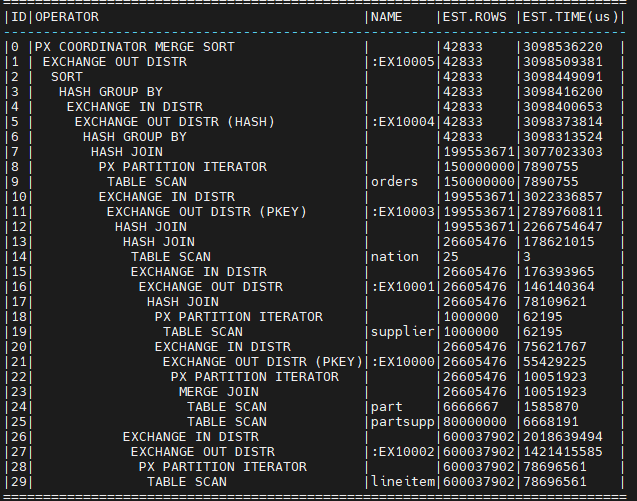The image size is (637, 501).
Task: Click the lineitem table name
Action: pos(403,482)
